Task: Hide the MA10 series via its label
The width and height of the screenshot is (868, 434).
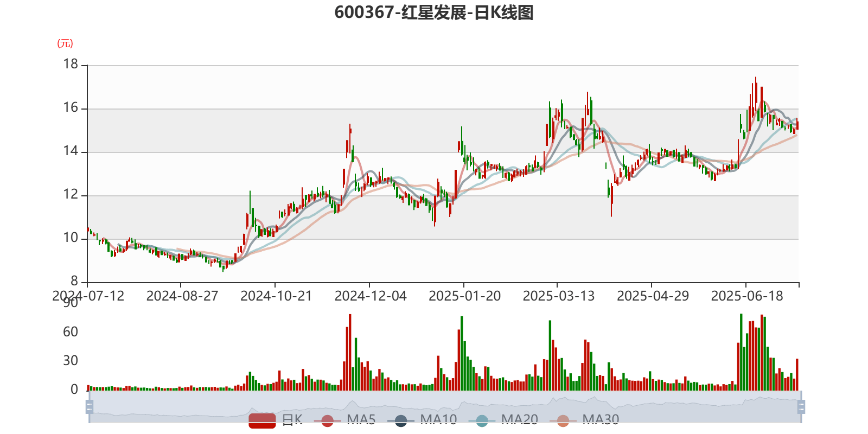Action: pos(438,419)
